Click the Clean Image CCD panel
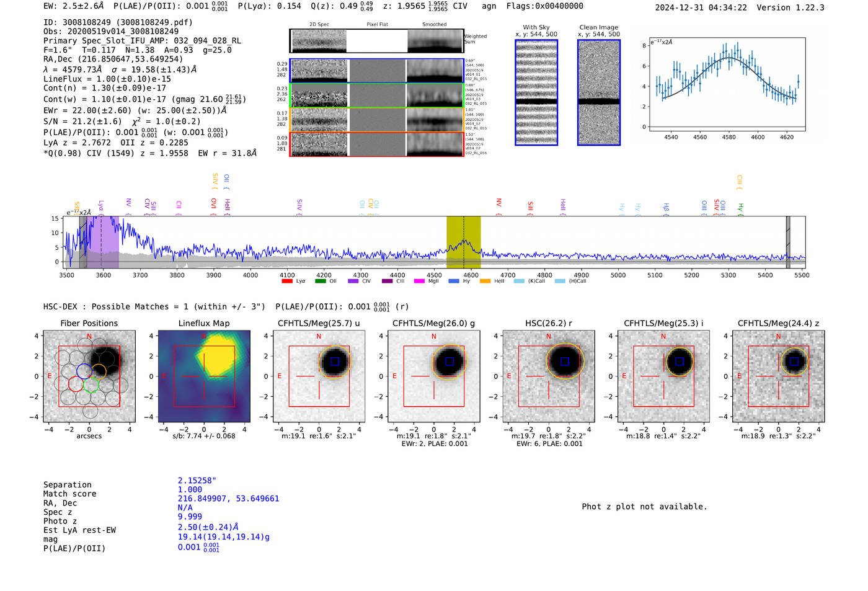Screen dimensions: 868x591 (599, 92)
